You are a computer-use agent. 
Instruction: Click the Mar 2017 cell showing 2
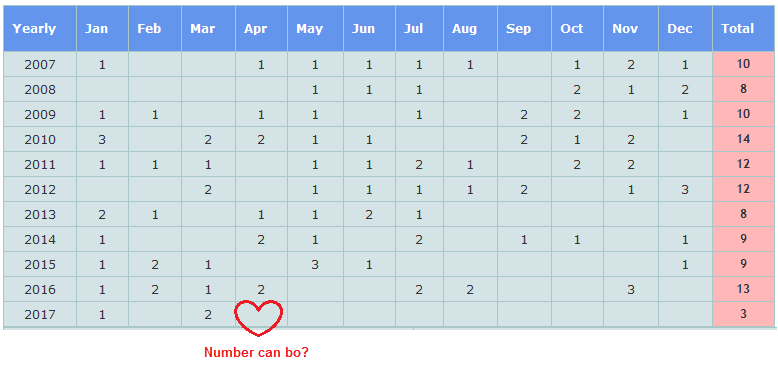coord(208,314)
